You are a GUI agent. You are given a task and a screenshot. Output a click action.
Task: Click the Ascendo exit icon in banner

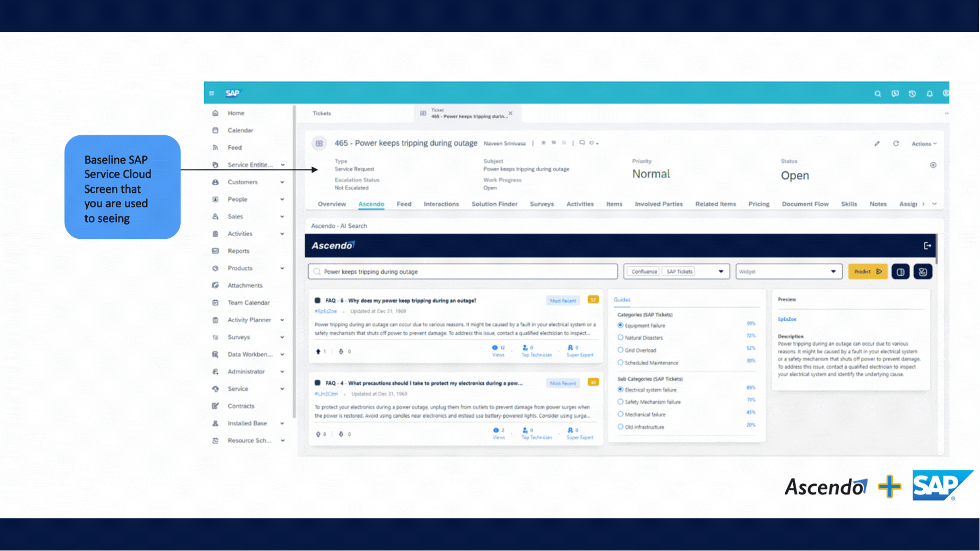(927, 246)
